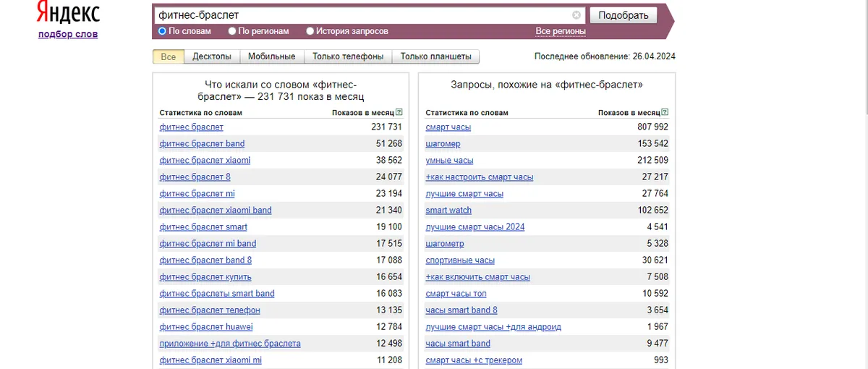868x369 pixels.
Task: Click the '212 509' impressions value
Action: (x=652, y=161)
